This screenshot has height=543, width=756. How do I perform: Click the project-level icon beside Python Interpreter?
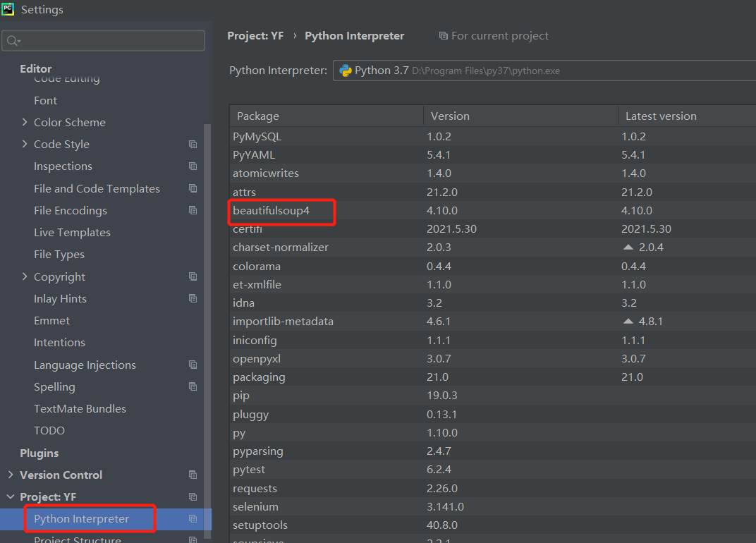[x=193, y=519]
